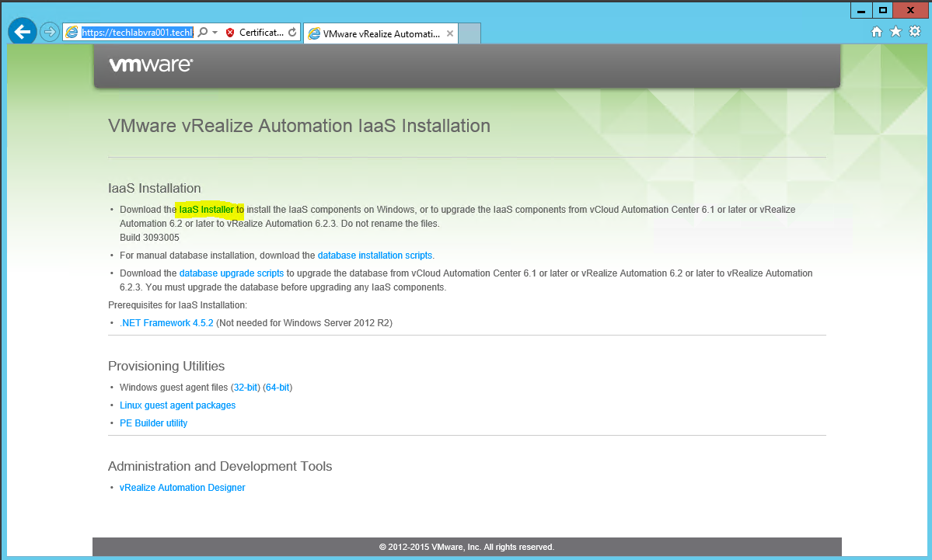Click the Build 3093005 text
The width and height of the screenshot is (932, 560).
click(x=149, y=238)
